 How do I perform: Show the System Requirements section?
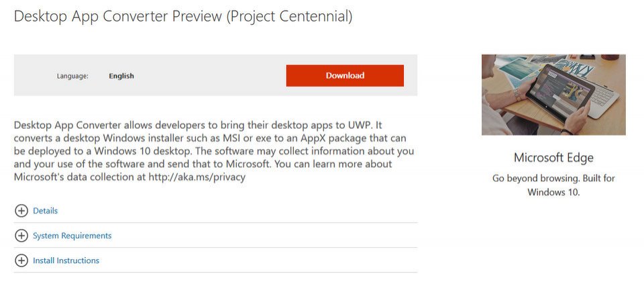[x=72, y=236]
